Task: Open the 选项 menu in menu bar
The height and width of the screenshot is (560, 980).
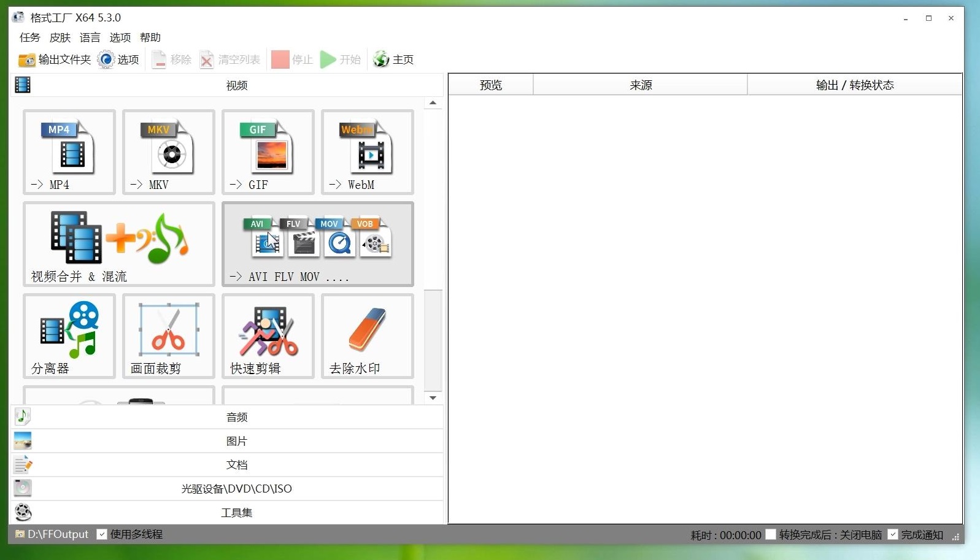Action: [120, 37]
